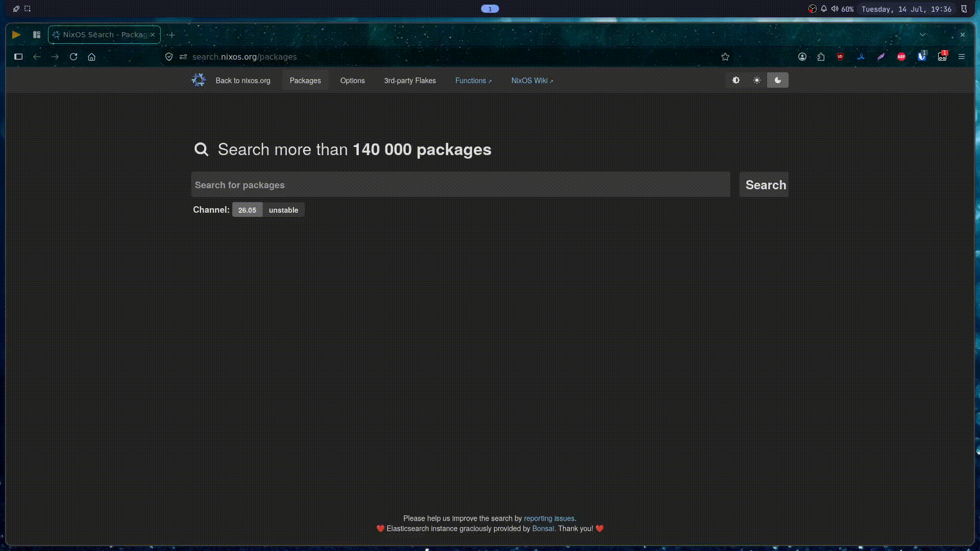Open the 3rd-party Flakes tab
Image resolution: width=980 pixels, height=551 pixels.
(410, 81)
